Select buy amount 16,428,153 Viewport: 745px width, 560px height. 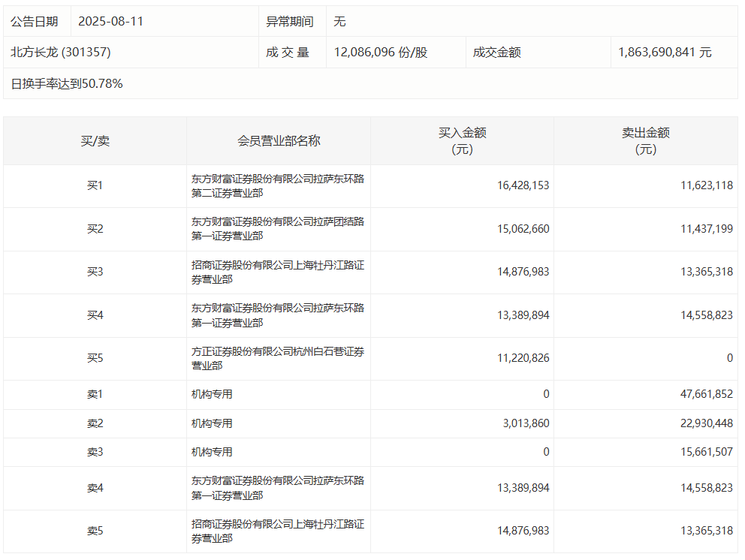[x=523, y=185]
